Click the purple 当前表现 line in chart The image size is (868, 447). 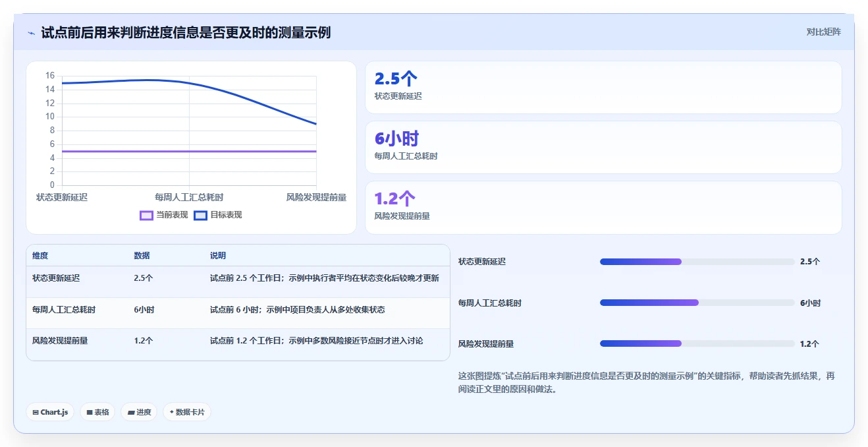(x=189, y=151)
